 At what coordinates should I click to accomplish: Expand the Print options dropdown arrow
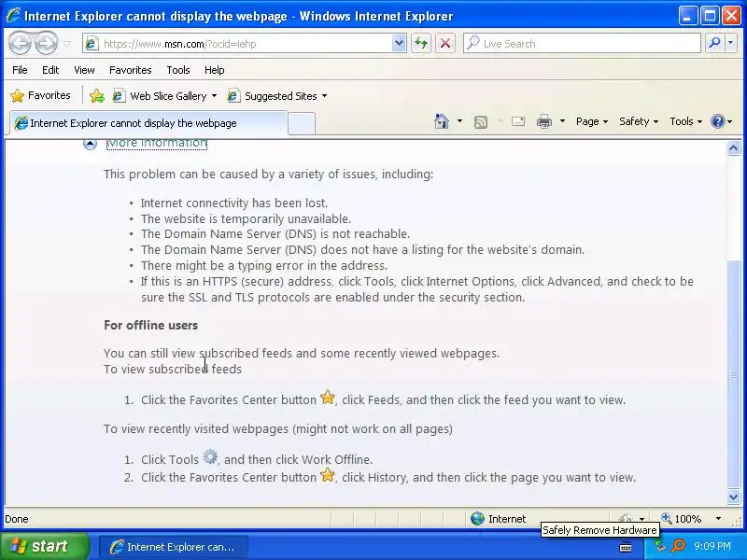(562, 121)
